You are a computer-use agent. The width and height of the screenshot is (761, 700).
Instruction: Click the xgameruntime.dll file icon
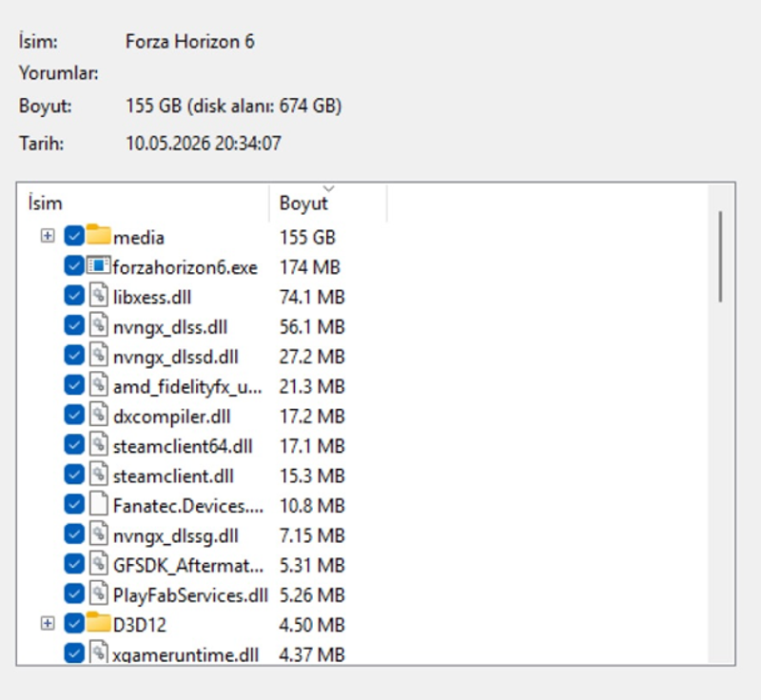coord(99,652)
